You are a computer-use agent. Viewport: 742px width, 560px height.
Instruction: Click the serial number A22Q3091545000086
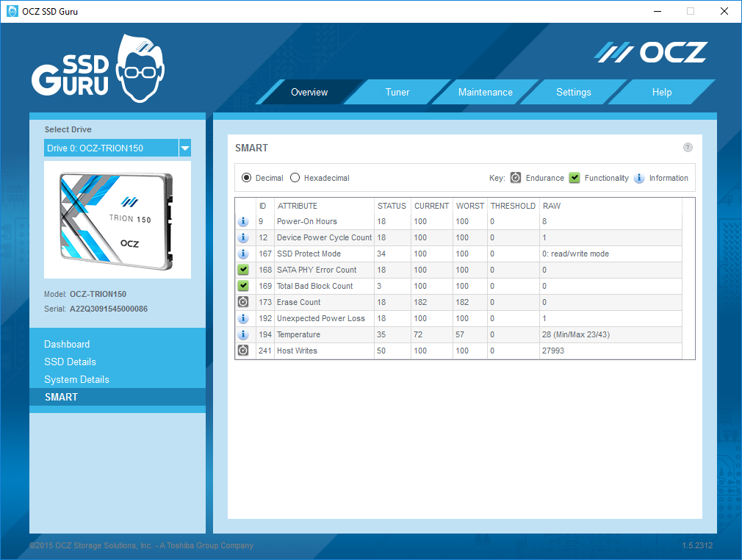pos(109,309)
